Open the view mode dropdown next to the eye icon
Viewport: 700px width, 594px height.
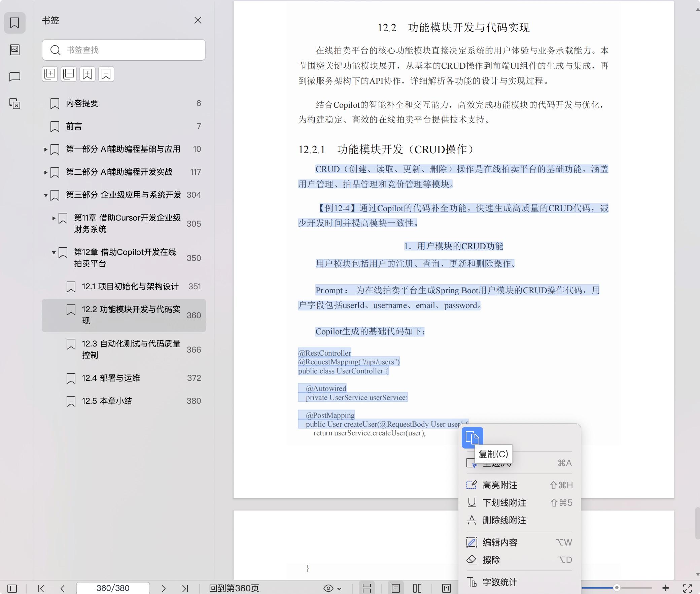(x=339, y=589)
